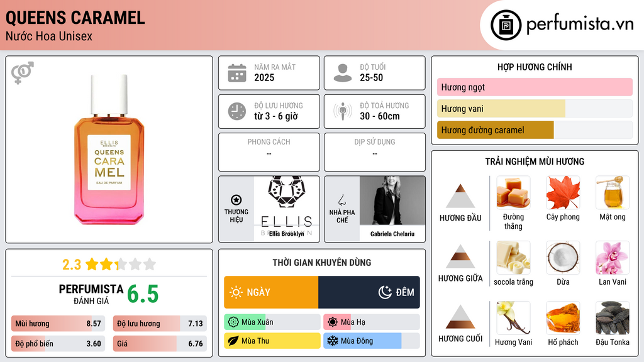Click the clock icon beside Độ lưu hương
Screen dimensions: 644x362
point(237,111)
